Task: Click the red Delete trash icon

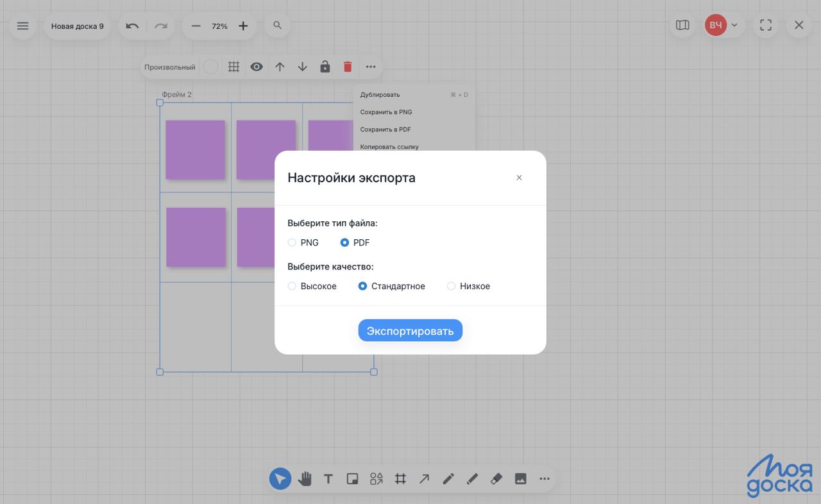Action: pyautogui.click(x=348, y=67)
